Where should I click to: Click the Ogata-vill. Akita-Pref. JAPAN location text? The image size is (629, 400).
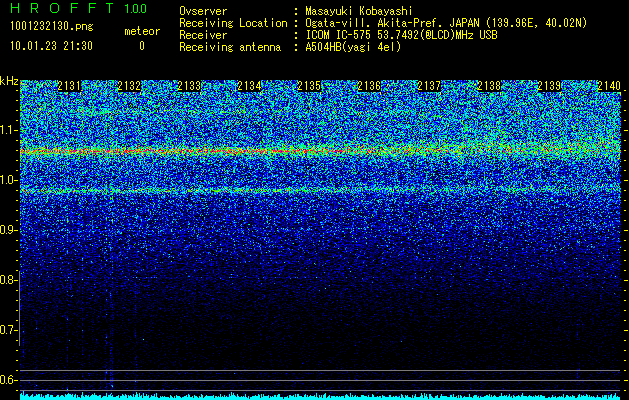pos(446,23)
